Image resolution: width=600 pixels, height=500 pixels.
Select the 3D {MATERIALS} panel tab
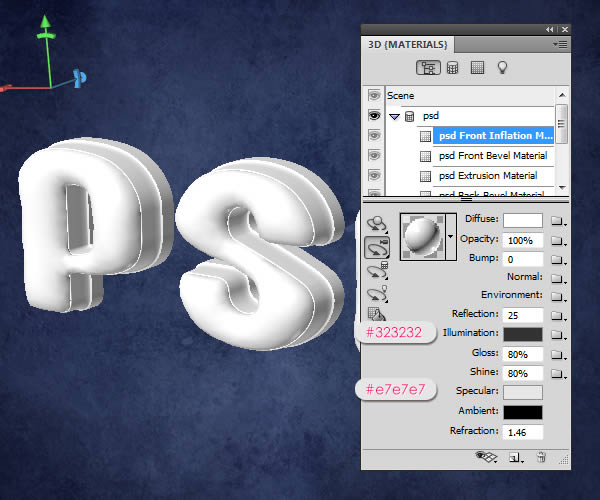tap(408, 45)
